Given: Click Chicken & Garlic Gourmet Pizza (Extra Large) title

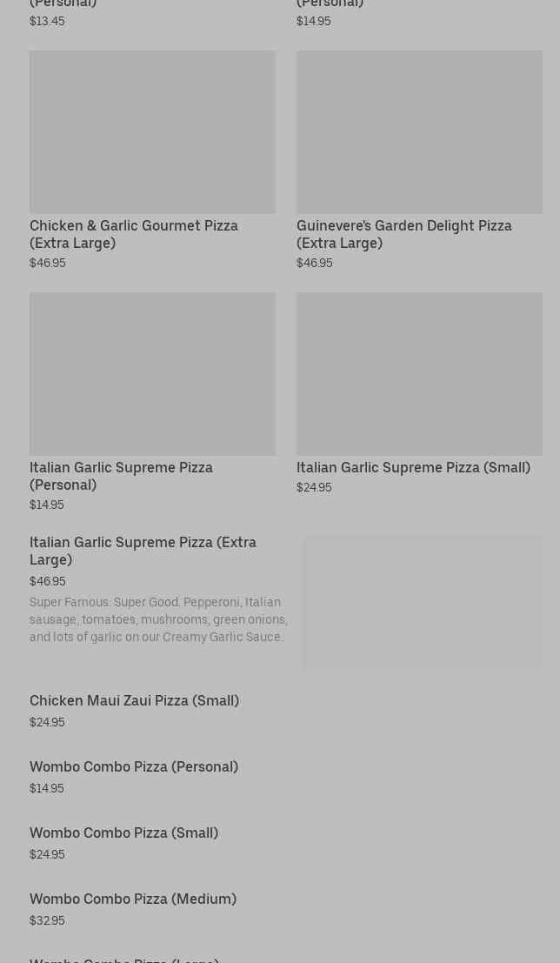Looking at the screenshot, I should tap(134, 234).
